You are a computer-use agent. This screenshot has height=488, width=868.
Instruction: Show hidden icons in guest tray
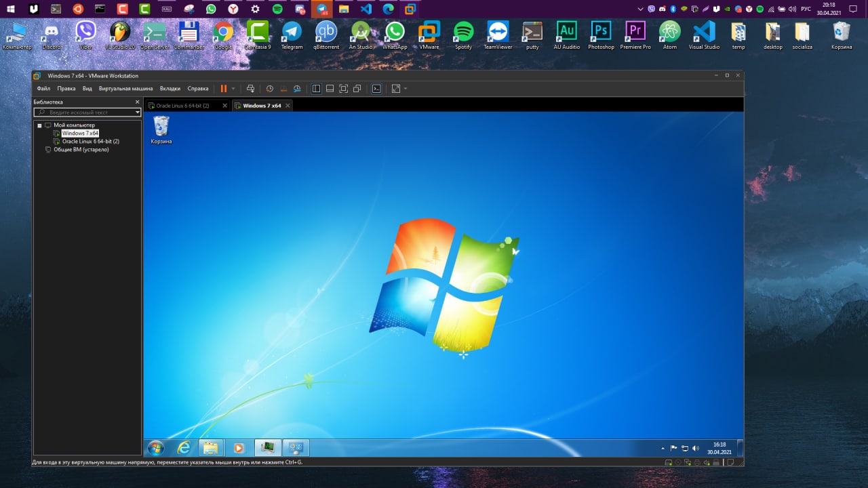[x=663, y=448]
